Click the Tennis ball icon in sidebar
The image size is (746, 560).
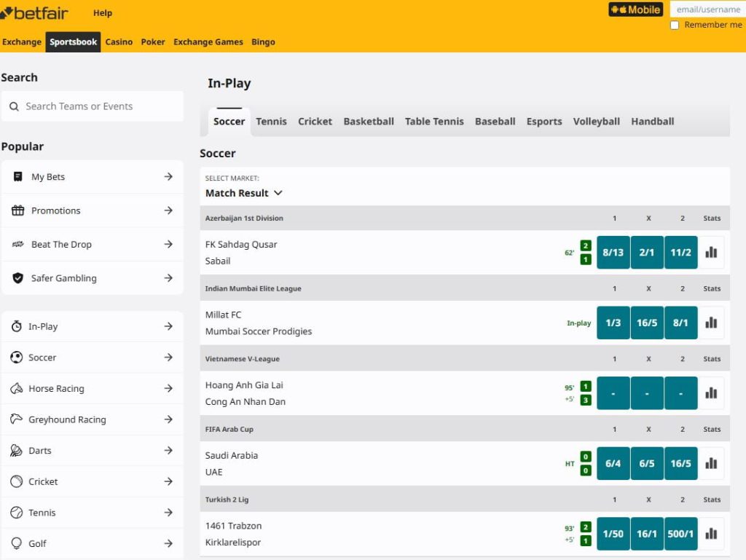coord(17,513)
